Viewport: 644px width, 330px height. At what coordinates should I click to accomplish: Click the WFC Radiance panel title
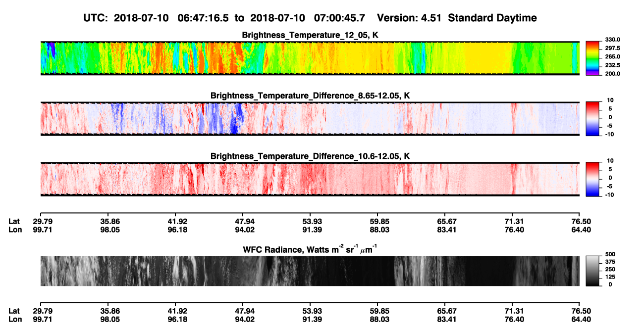310,249
